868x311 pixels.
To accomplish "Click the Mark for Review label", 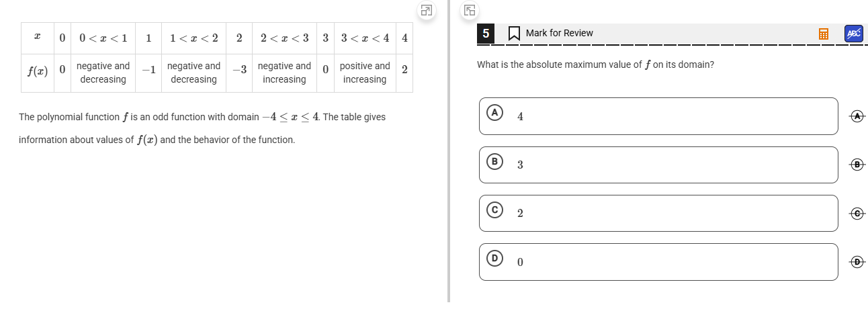I will [559, 33].
